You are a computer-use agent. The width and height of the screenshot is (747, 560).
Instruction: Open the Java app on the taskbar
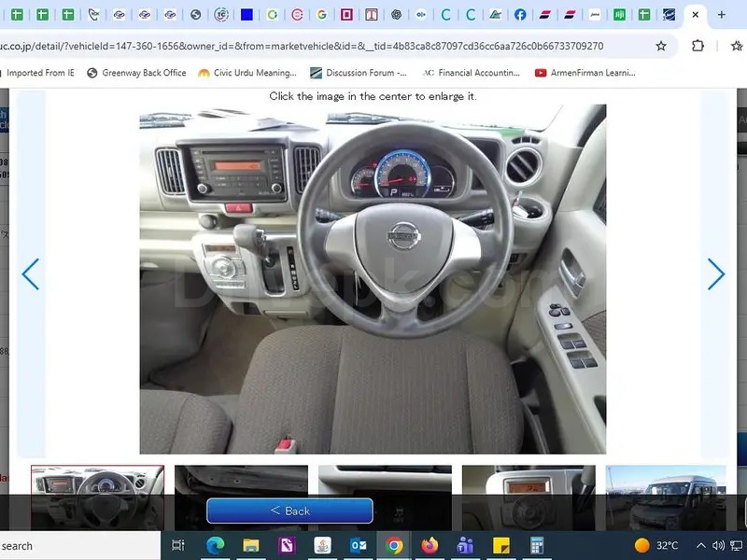pyautogui.click(x=322, y=545)
